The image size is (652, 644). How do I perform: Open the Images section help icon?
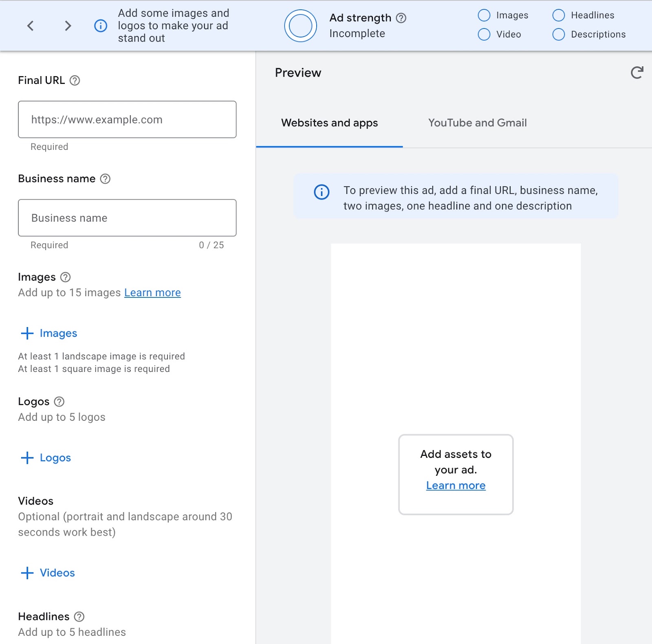[x=65, y=277]
